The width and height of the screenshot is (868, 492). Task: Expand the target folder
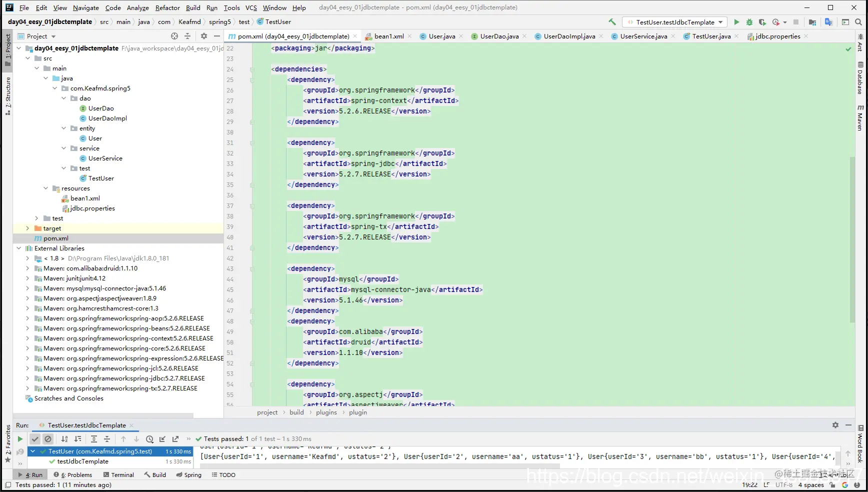(28, 228)
